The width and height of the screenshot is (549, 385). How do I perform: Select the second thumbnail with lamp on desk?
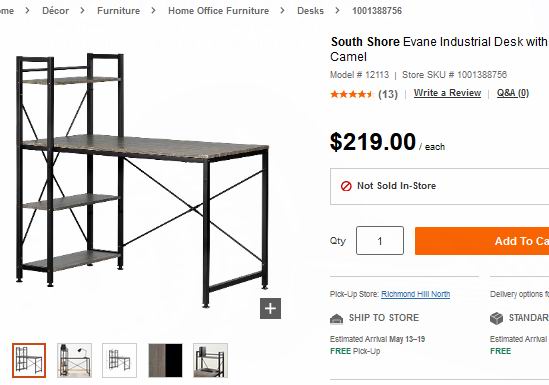75,360
